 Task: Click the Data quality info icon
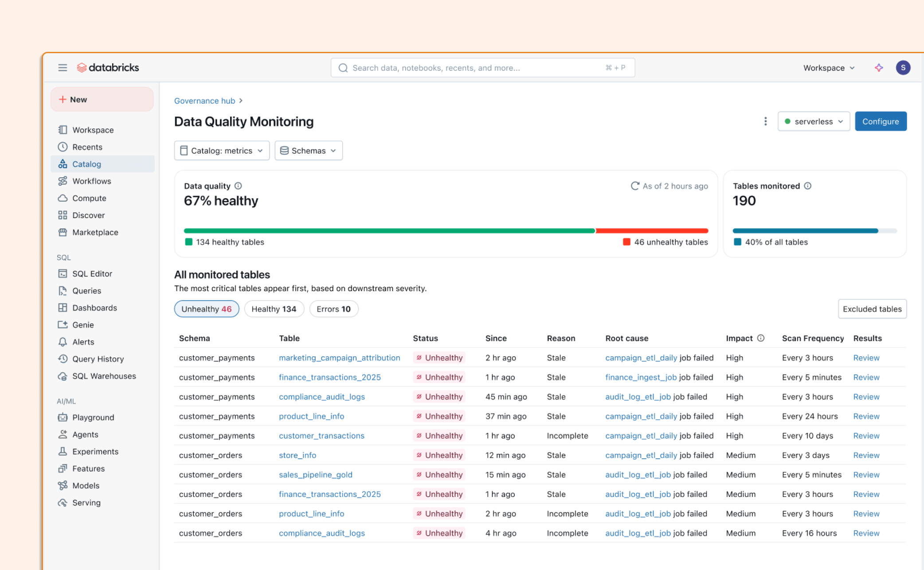(238, 186)
